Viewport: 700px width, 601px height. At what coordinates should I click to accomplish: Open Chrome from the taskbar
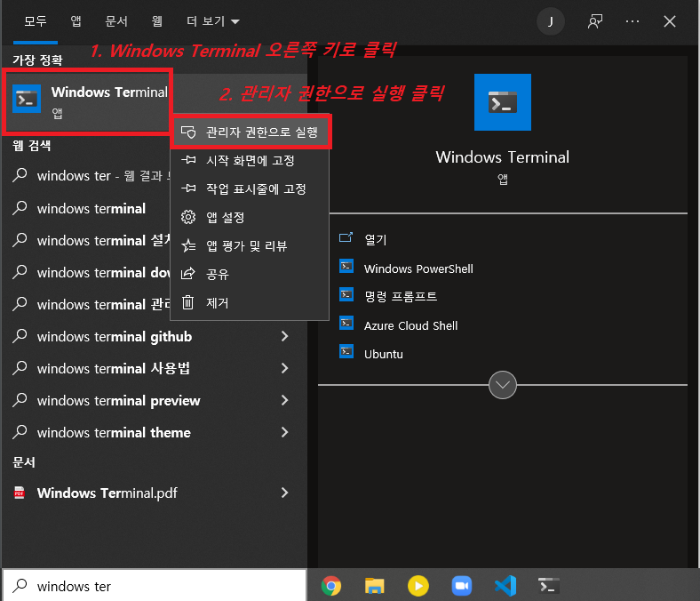tap(330, 586)
